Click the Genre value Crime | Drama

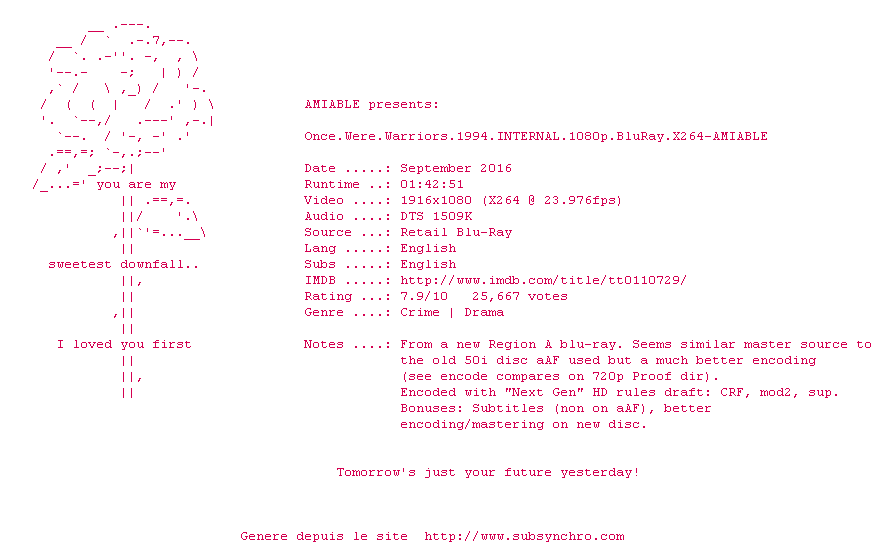click(x=452, y=313)
